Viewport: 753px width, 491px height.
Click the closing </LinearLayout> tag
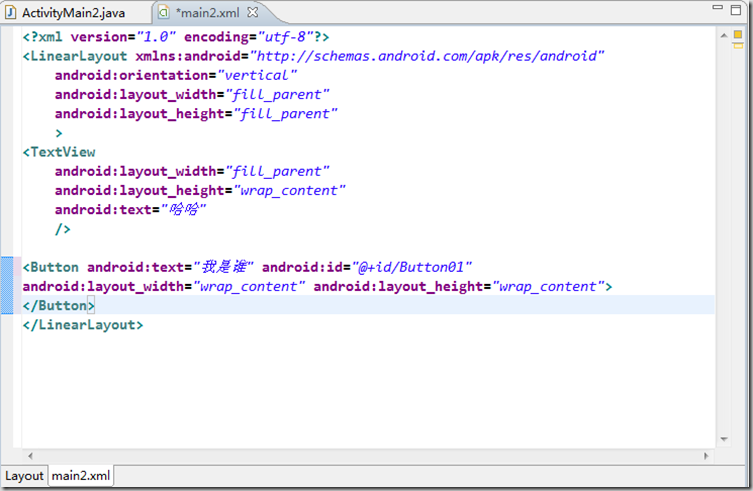[x=82, y=324]
